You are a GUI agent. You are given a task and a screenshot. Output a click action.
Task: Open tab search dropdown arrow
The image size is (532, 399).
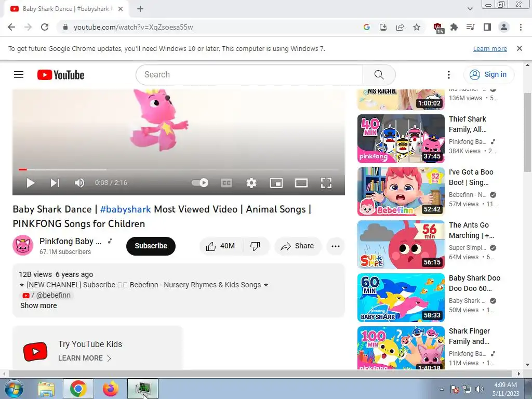click(x=470, y=9)
